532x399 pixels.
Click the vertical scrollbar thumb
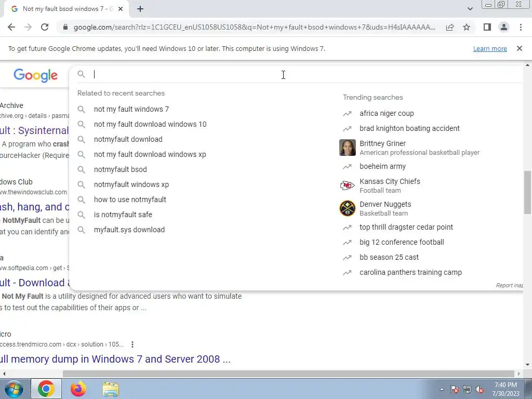point(527,192)
